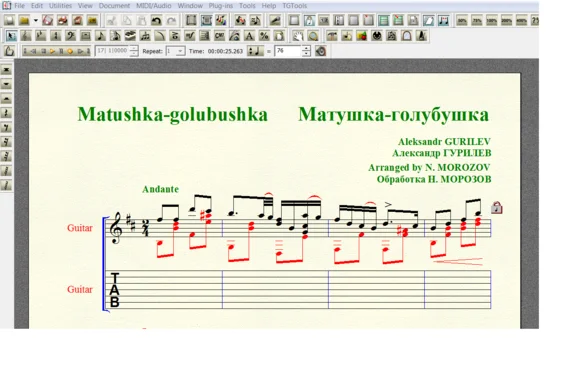Click the Record button

click(70, 51)
